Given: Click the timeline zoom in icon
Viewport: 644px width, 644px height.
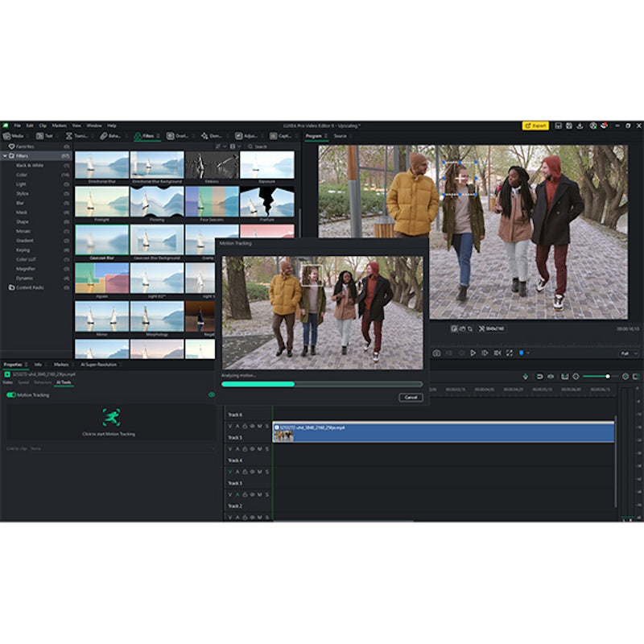Looking at the screenshot, I should 625,377.
